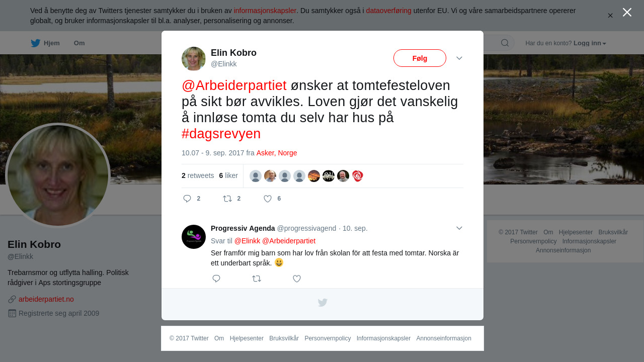Viewport: 644px width, 362px height.
Task: Like the main tweet with the heart icon
Action: pos(268,199)
